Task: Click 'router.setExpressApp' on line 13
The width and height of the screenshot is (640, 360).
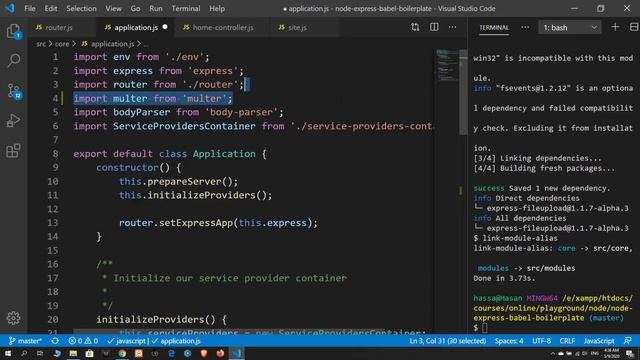Action: click(176, 223)
